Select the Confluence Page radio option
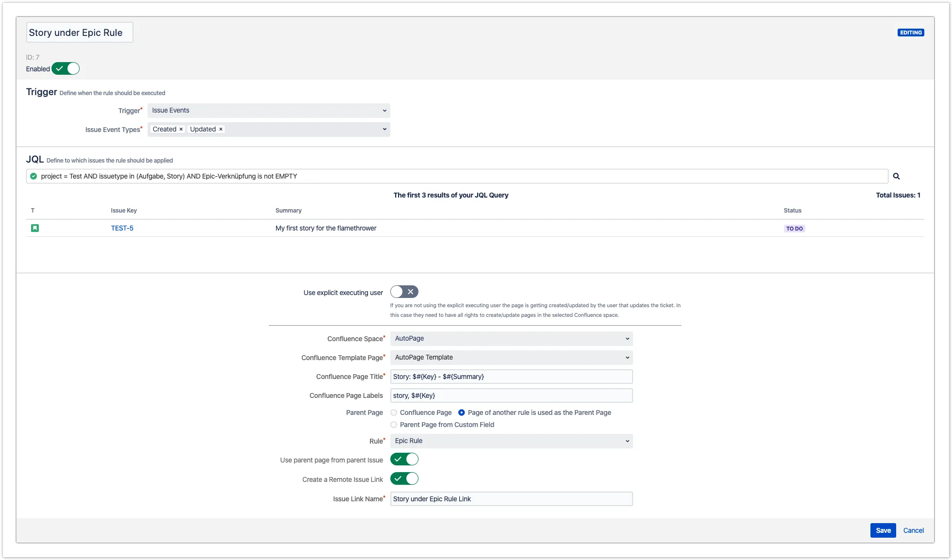 tap(394, 412)
